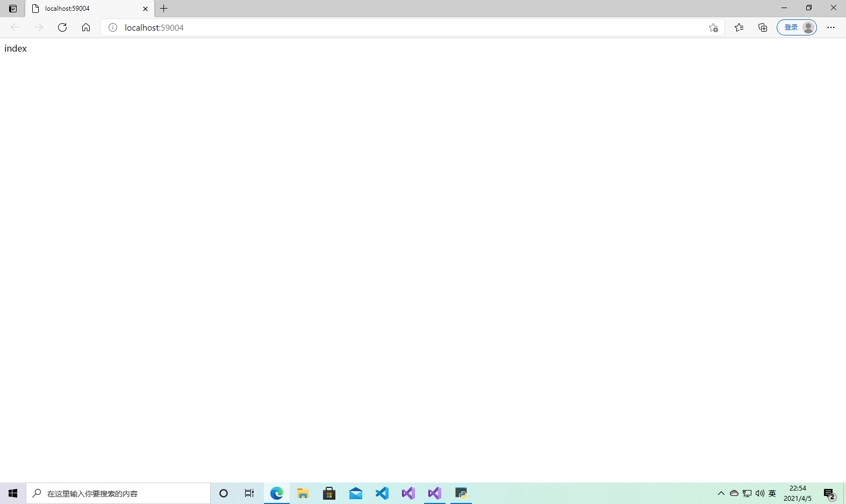Click the index text on the page
Image resolution: width=846 pixels, height=504 pixels.
[x=16, y=48]
